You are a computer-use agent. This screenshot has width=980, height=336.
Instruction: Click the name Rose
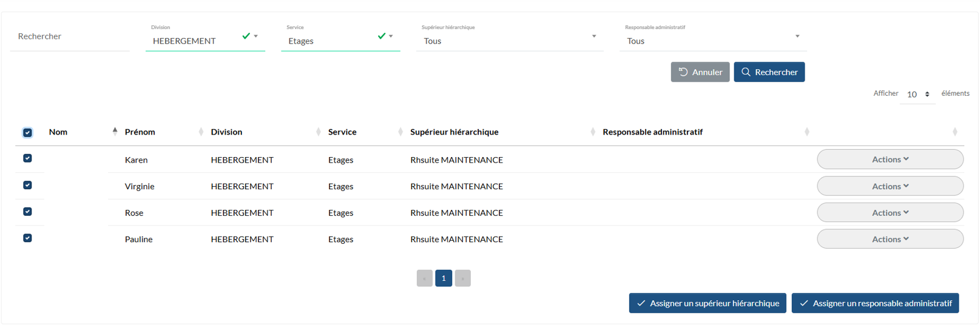[x=134, y=213]
